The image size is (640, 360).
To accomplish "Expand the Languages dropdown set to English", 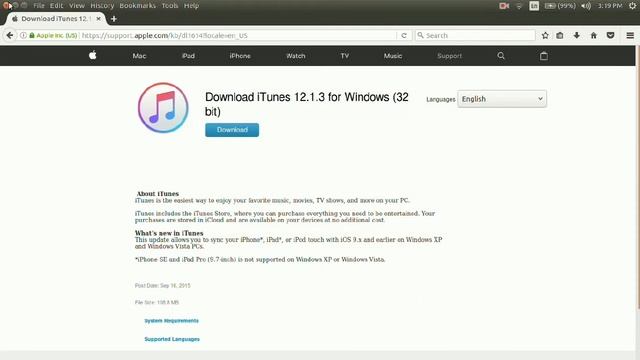I will click(502, 99).
